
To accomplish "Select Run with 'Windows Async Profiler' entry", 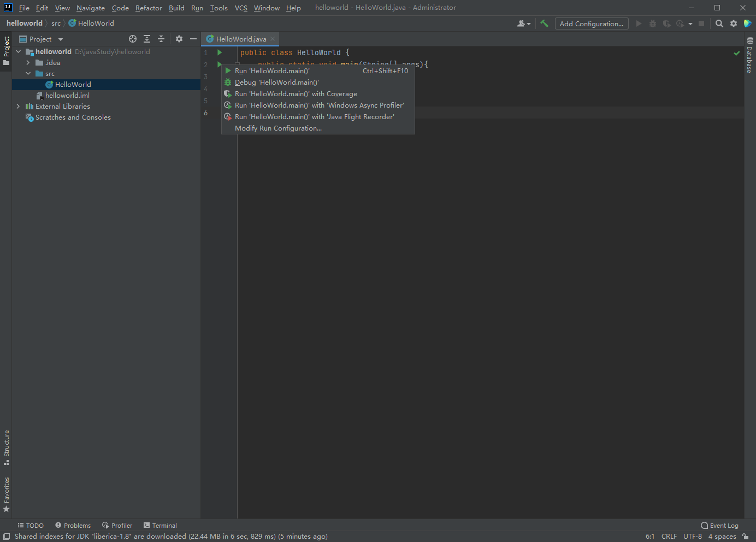I will (x=318, y=105).
